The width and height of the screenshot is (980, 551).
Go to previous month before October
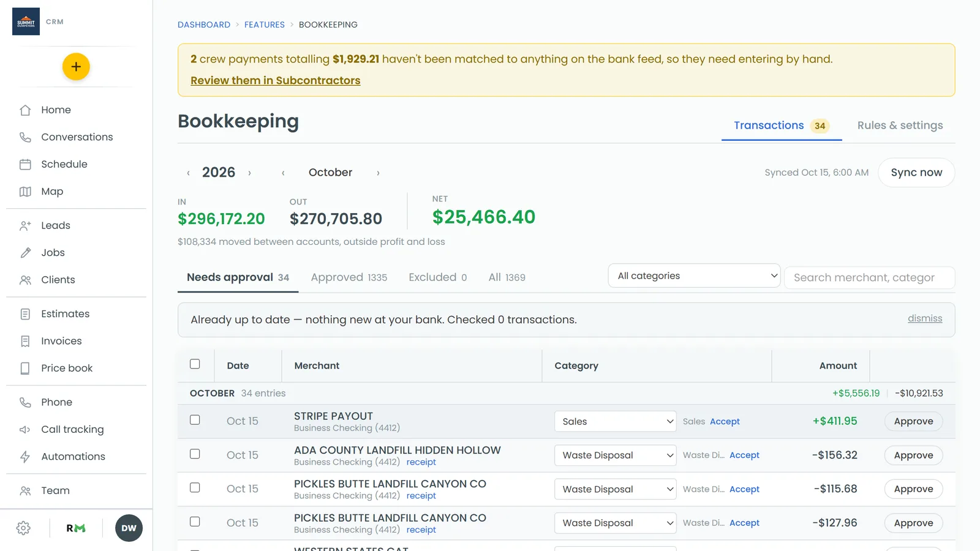click(283, 173)
